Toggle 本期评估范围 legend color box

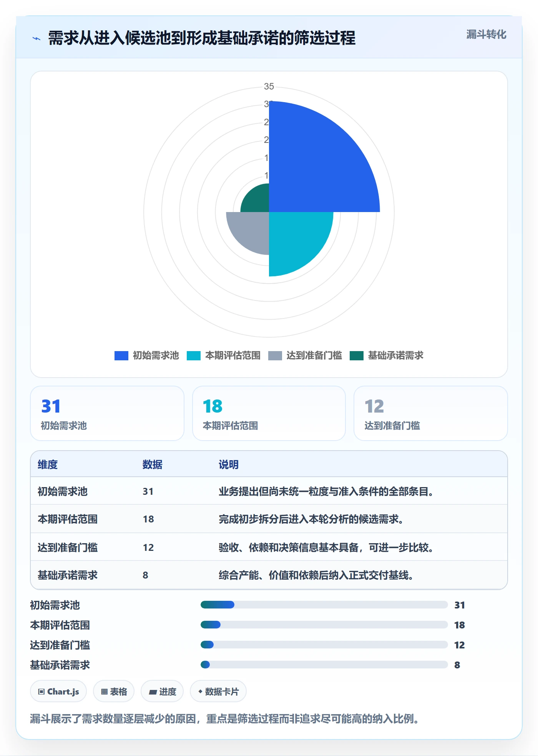click(194, 356)
